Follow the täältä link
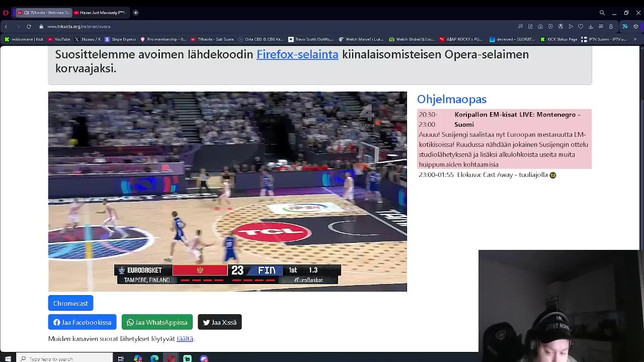Viewport: 644px width, 362px height. (x=185, y=339)
